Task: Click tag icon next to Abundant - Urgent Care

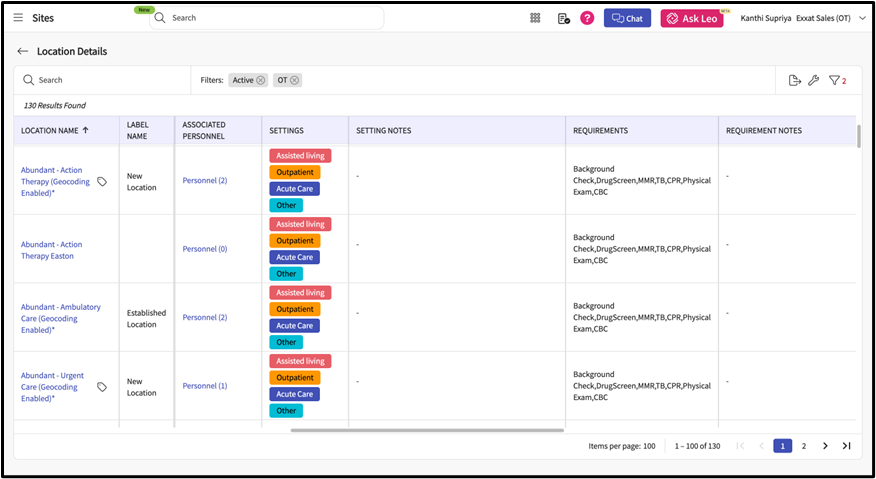Action: 102,386
